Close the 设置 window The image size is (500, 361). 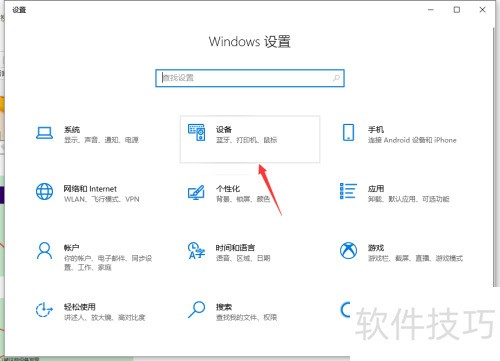pyautogui.click(x=482, y=10)
